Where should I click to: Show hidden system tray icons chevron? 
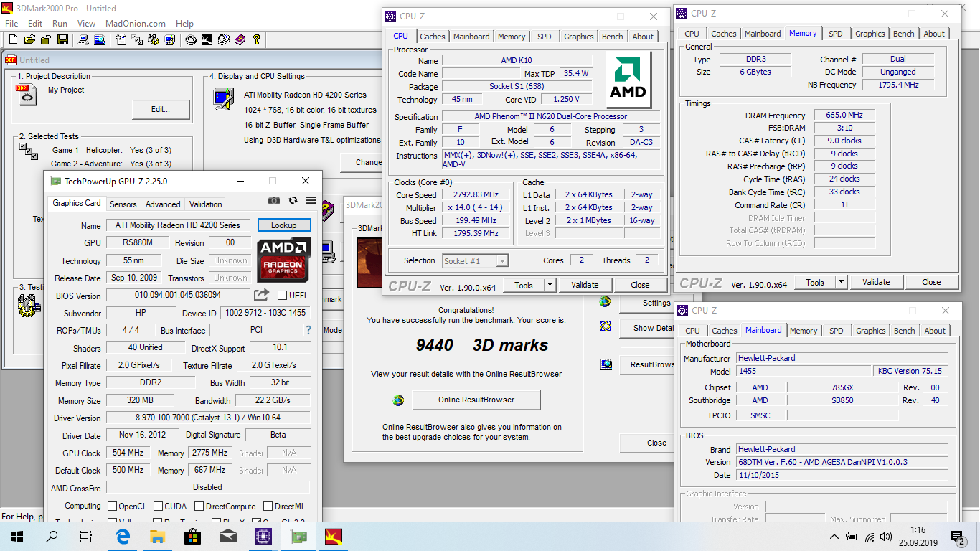click(x=834, y=537)
